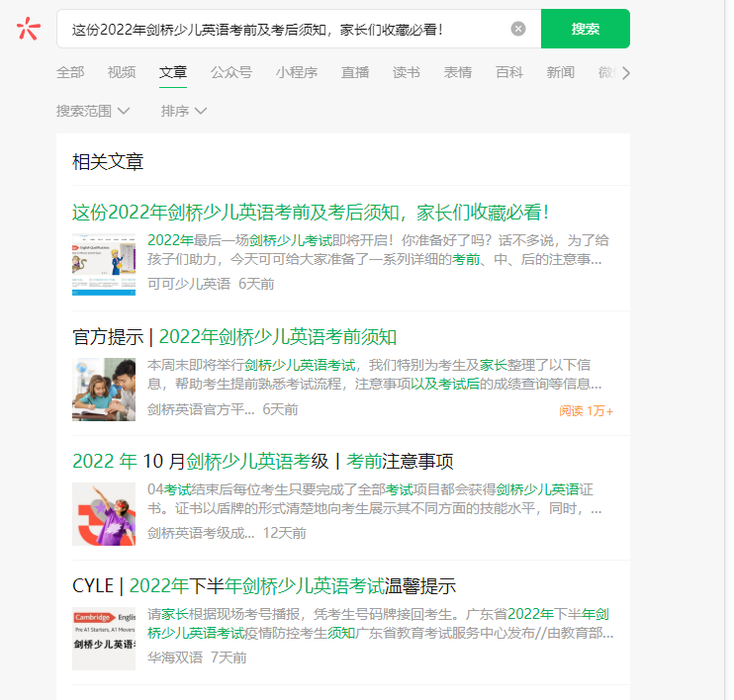This screenshot has height=700, width=734.
Task: Open article 这份2022年剑桥少儿英语考前及考后须知
Action: (x=311, y=212)
